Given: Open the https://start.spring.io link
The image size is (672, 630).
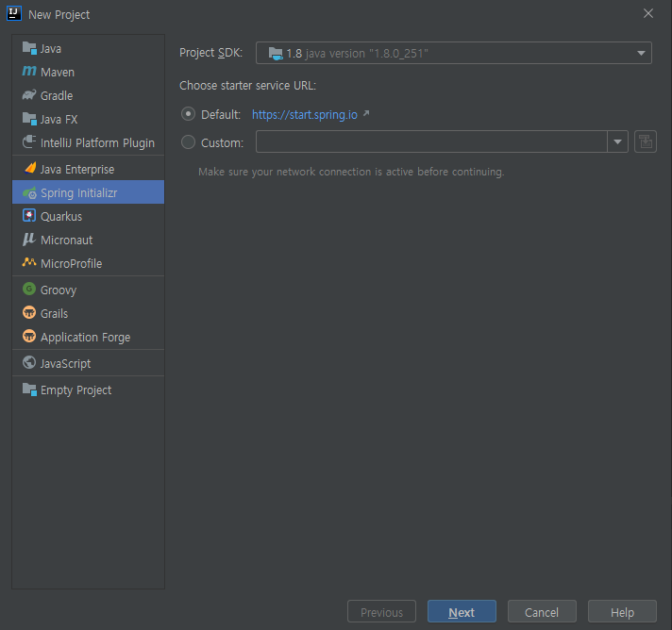Looking at the screenshot, I should coord(304,115).
